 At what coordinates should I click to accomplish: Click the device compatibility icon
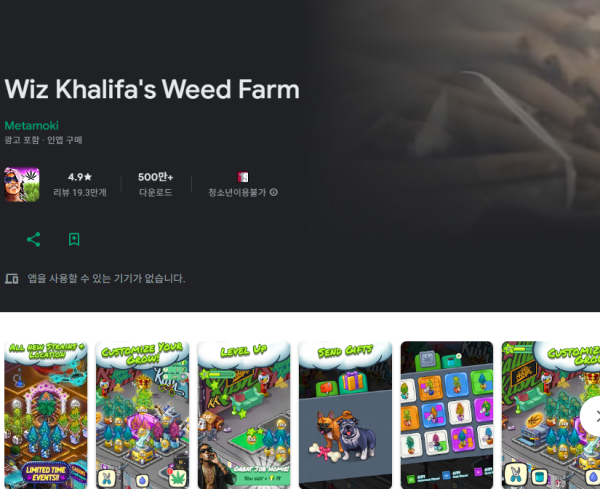(11, 279)
